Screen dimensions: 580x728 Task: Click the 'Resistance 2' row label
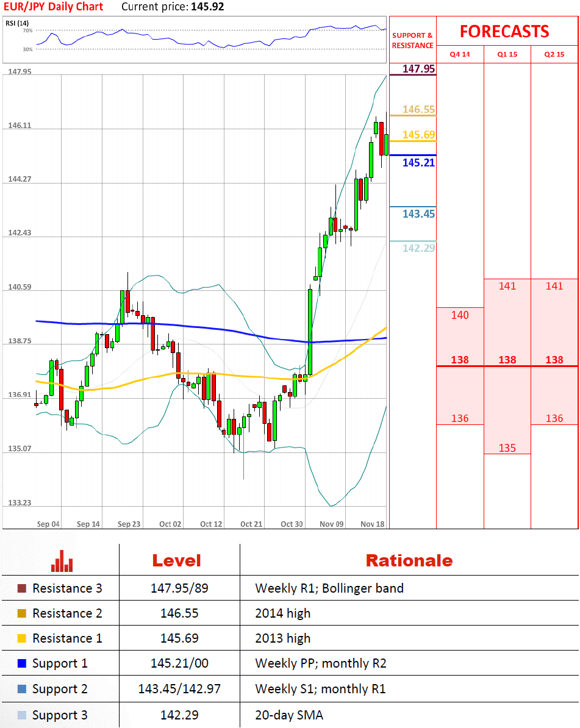[67, 613]
